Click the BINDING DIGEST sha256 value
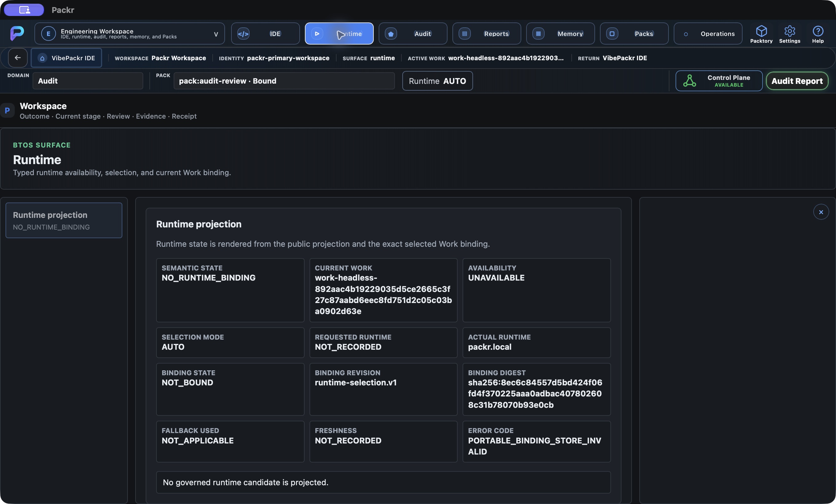836x504 pixels. (535, 393)
